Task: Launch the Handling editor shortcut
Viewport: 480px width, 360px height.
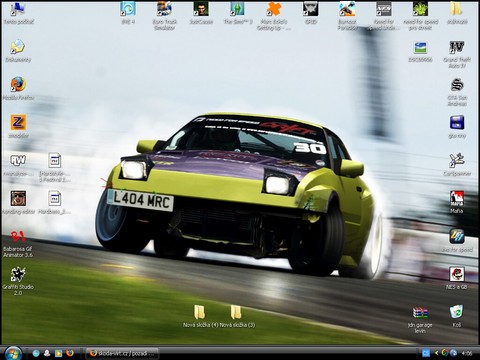Action: click(x=18, y=199)
